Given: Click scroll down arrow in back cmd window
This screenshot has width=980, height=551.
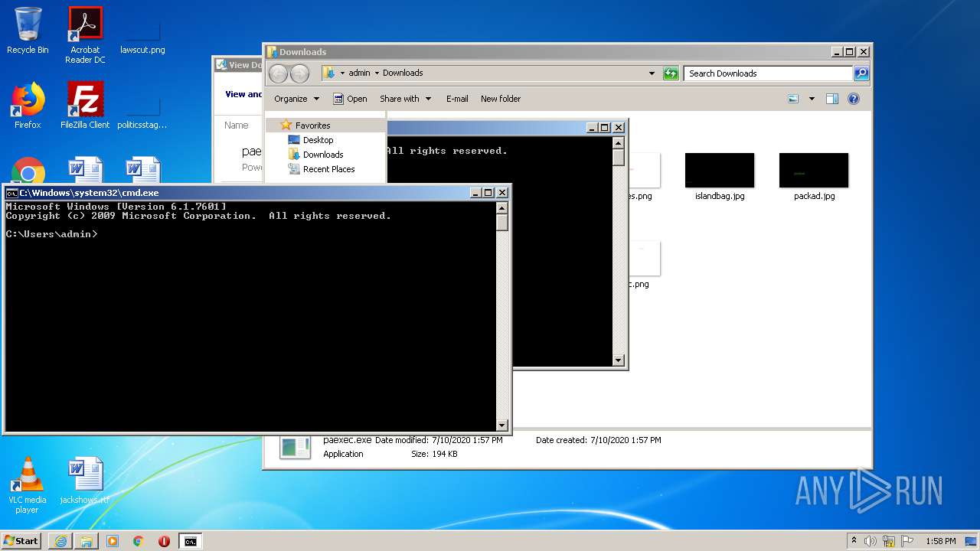Looking at the screenshot, I should [619, 360].
